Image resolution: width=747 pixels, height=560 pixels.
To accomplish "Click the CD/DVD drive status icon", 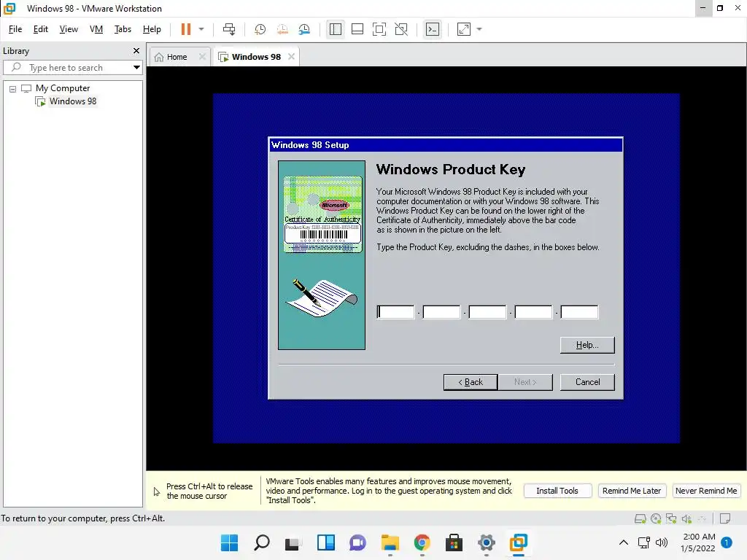I will (x=656, y=518).
